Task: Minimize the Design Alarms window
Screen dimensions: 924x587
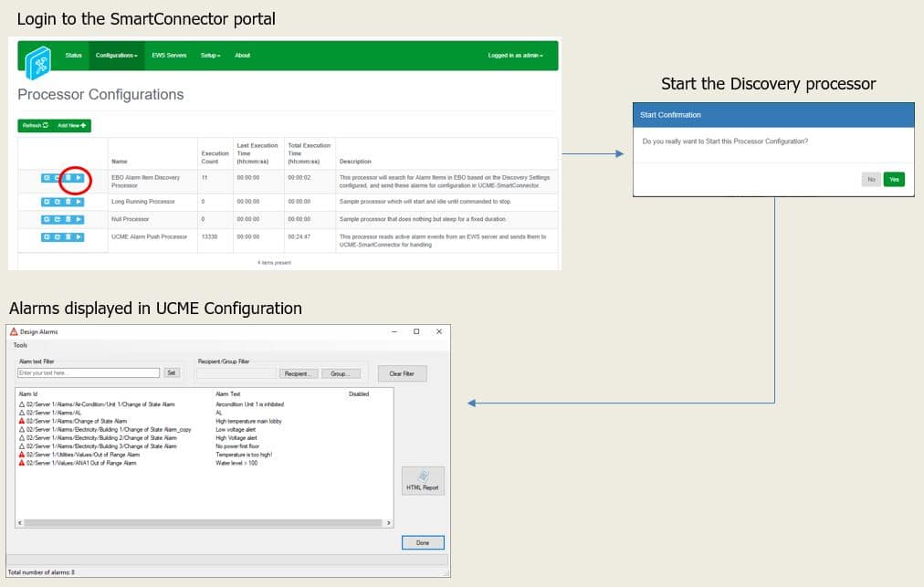Action: click(394, 331)
